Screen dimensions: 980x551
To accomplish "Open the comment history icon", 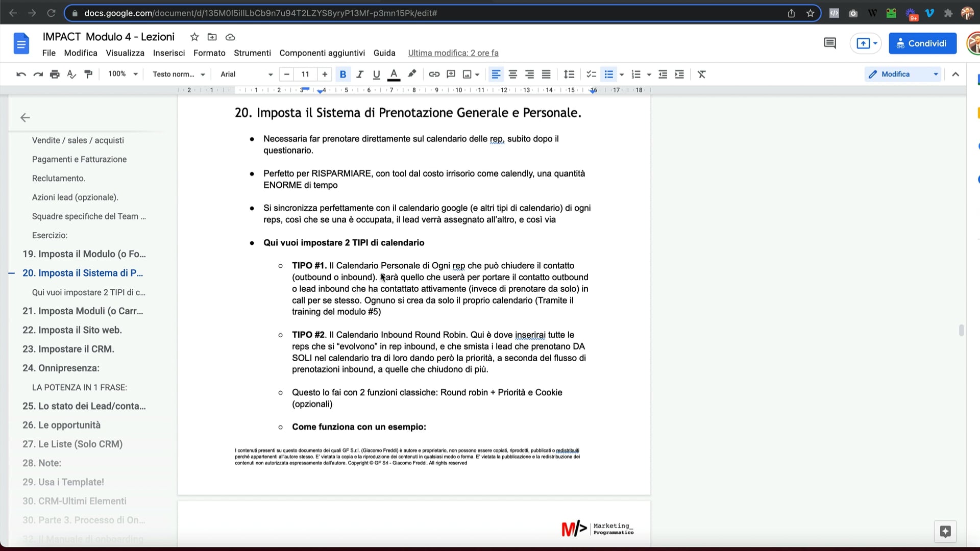I will (830, 43).
